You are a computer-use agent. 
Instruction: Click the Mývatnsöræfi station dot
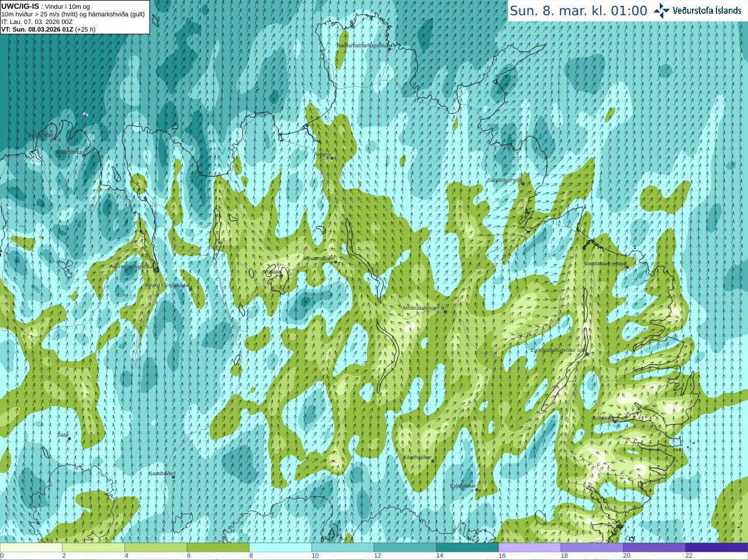coord(336,262)
